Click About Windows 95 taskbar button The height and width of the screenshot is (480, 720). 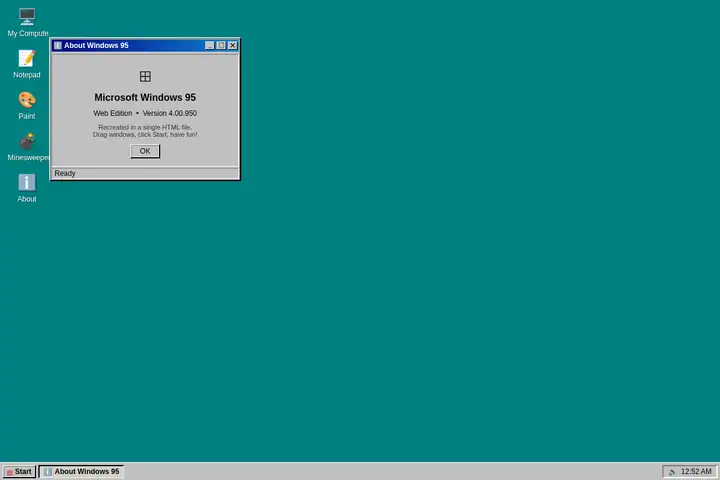pos(81,472)
